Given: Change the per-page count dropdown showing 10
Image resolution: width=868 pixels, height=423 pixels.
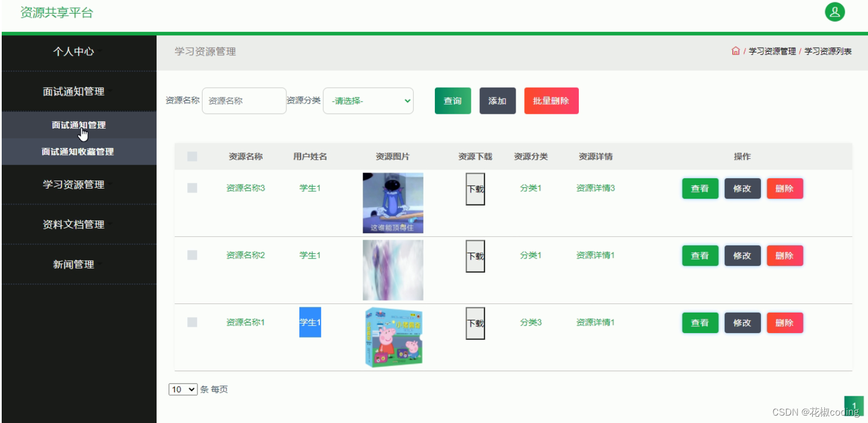Looking at the screenshot, I should pyautogui.click(x=182, y=389).
